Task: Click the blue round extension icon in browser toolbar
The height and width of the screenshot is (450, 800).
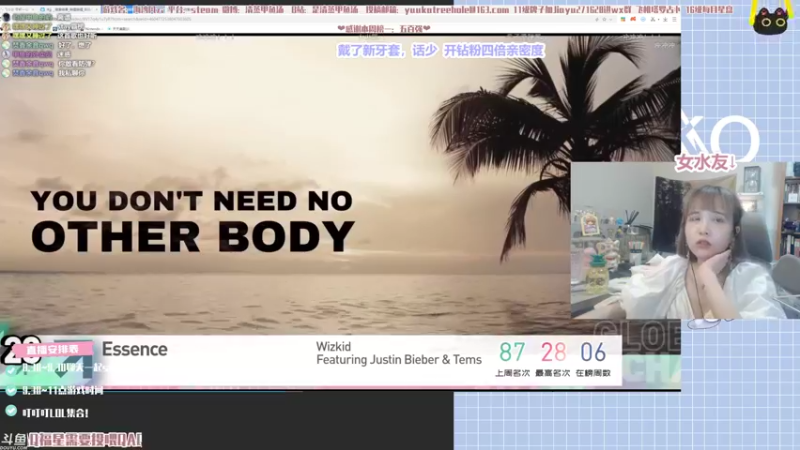Action: [x=643, y=19]
